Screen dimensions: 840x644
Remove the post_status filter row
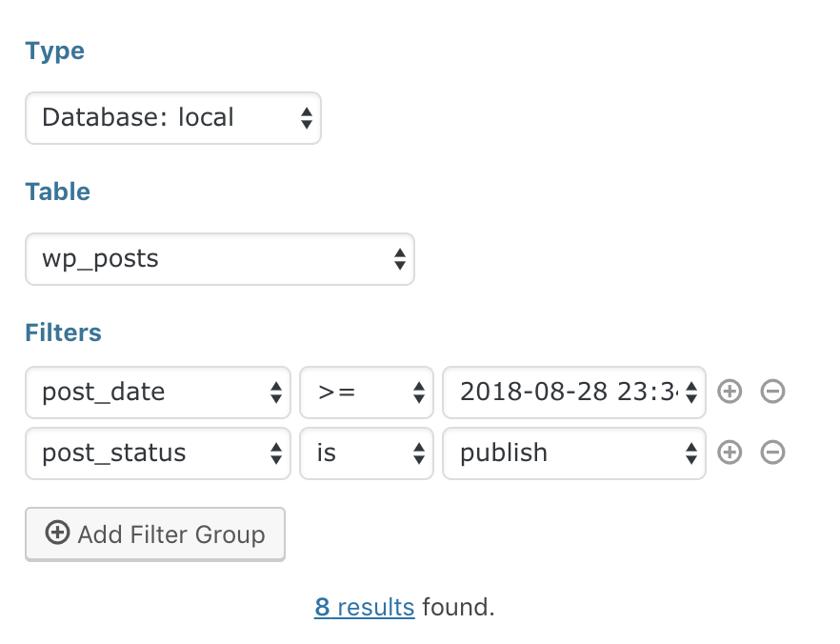click(773, 453)
